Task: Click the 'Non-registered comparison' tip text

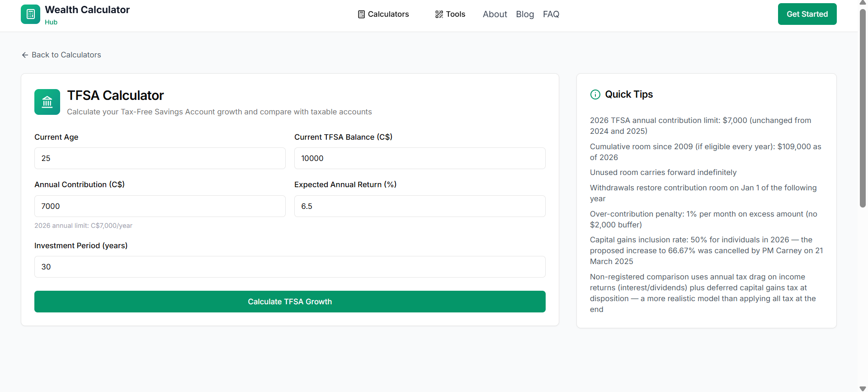Action: pos(703,293)
